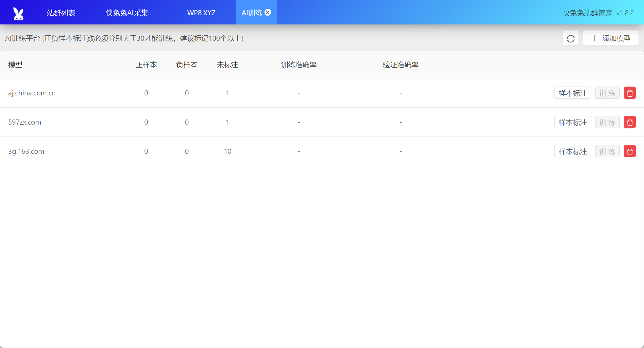
Task: Click unlabeled count 1 for 597zx.com
Action: tap(228, 122)
